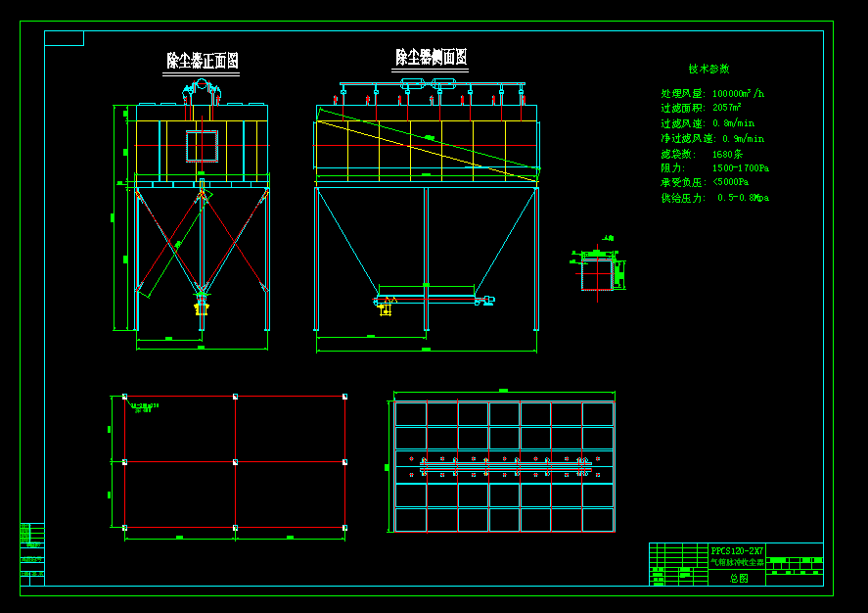Select the 供给压力: 0.5-0.8Mpa line
This screenshot has height=613, width=868.
[x=714, y=198]
